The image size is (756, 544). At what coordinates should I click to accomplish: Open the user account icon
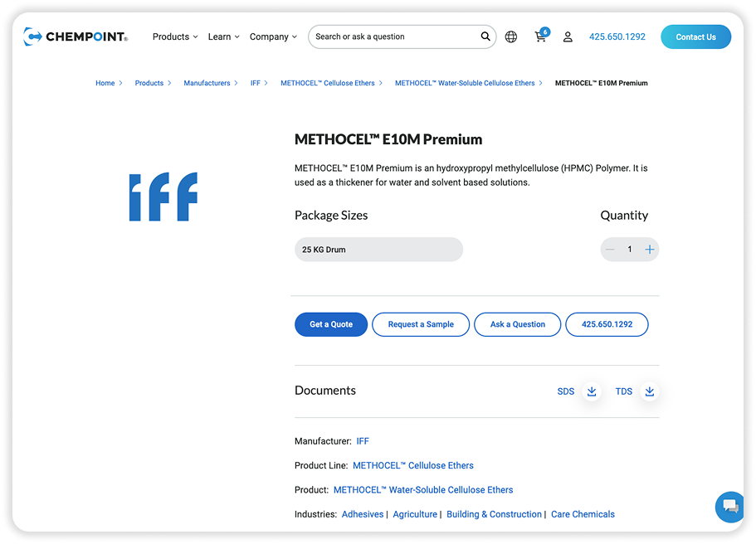pos(568,36)
